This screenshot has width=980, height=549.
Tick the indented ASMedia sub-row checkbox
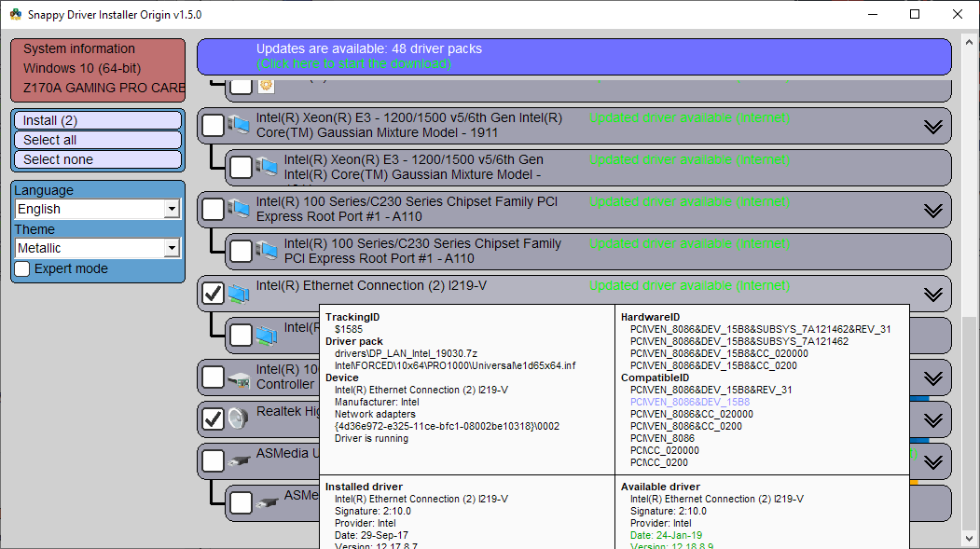(241, 502)
